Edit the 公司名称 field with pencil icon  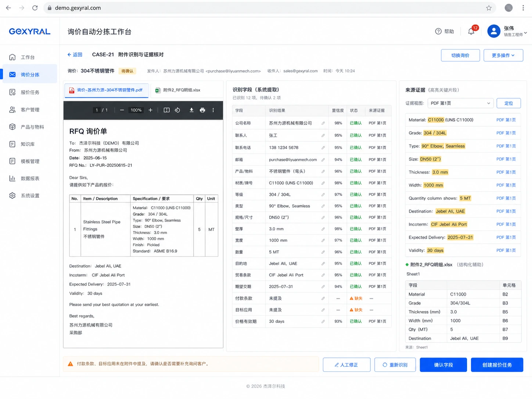[323, 123]
